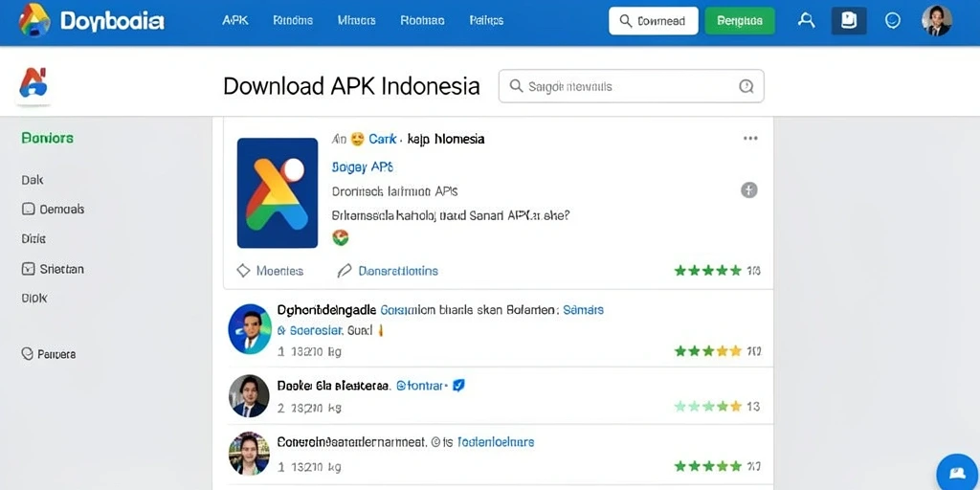The height and width of the screenshot is (490, 980).
Task: Click the Toclenloeinars link
Action: [496, 442]
